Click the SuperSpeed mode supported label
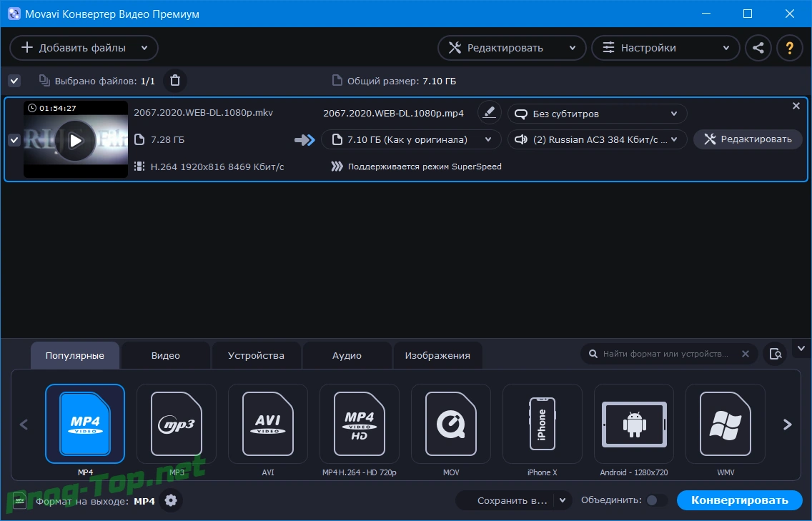The width and height of the screenshot is (812, 521). point(425,167)
